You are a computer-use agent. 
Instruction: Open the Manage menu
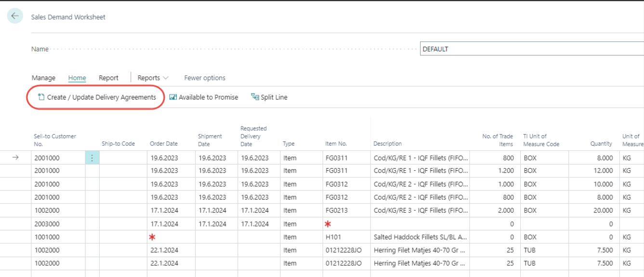pos(43,78)
